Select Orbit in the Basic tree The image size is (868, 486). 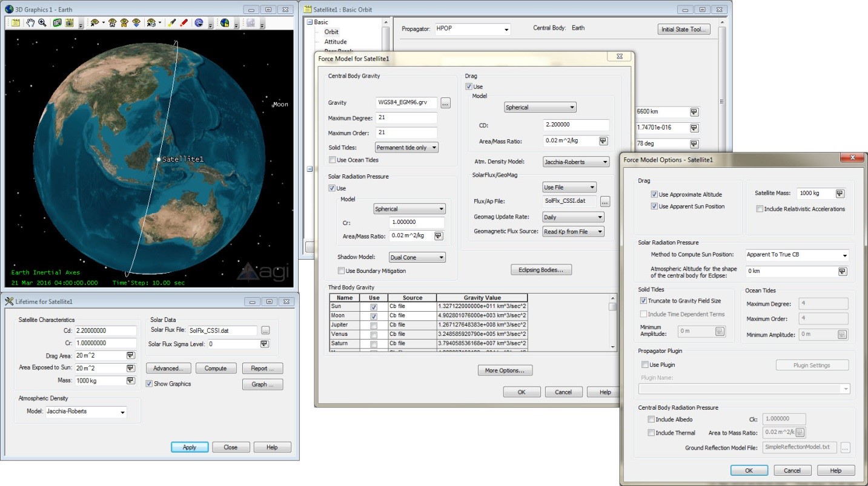(x=331, y=31)
